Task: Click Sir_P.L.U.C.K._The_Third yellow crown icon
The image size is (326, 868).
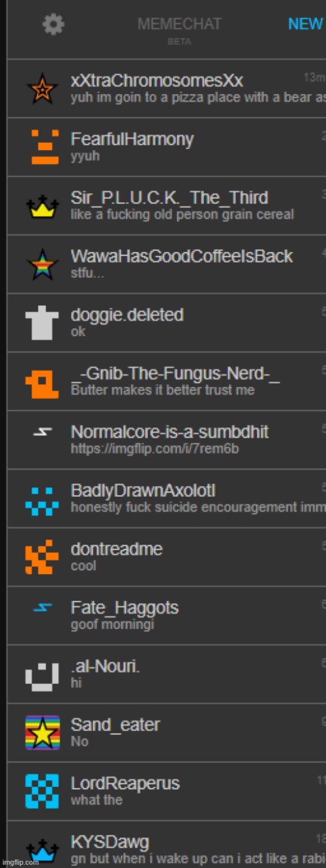Action: point(42,207)
